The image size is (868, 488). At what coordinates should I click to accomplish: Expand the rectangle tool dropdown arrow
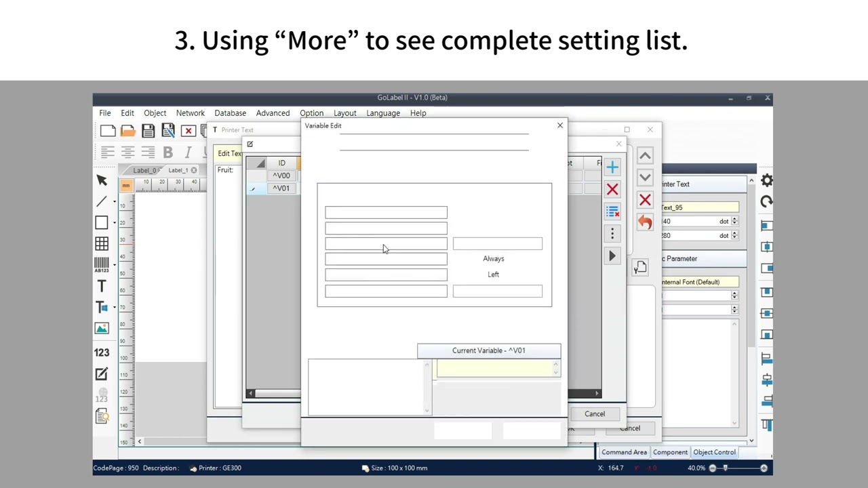pyautogui.click(x=114, y=222)
